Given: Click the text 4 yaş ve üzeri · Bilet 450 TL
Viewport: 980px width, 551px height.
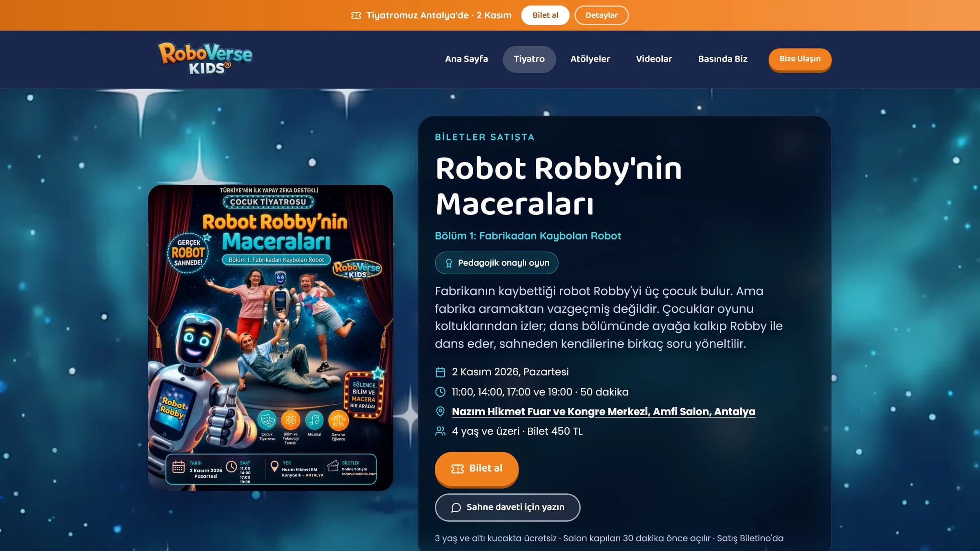Looking at the screenshot, I should click(517, 431).
